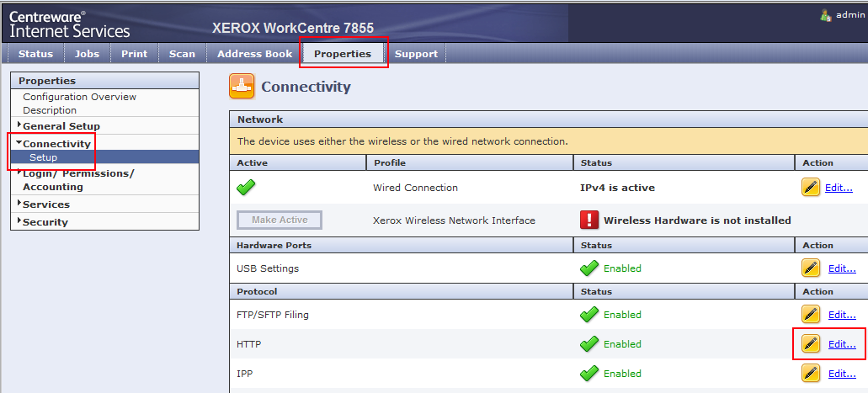Expand Login/Permissions/Accounting tree arrow
This screenshot has height=393, width=868.
tap(19, 173)
